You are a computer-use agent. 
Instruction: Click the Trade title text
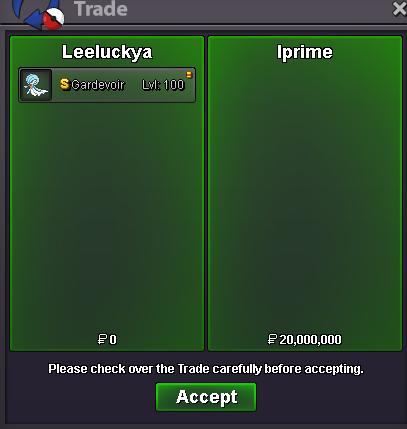[101, 9]
